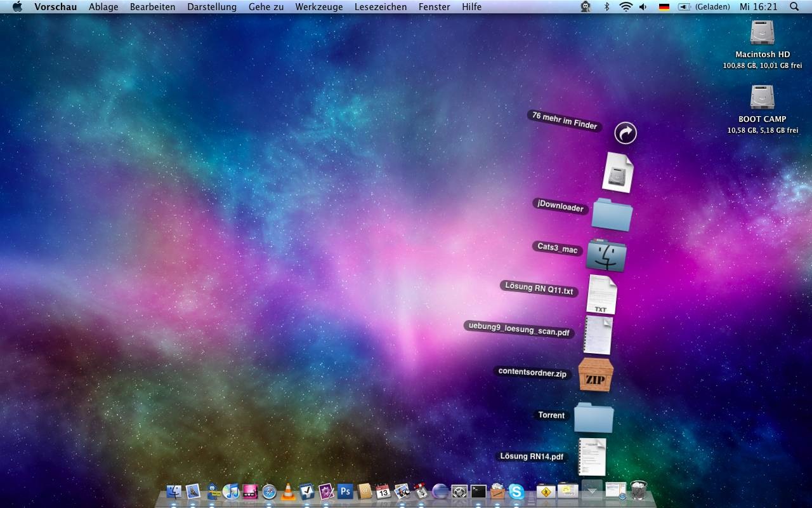Open iCal calendar from the Dock
Image resolution: width=812 pixels, height=508 pixels.
383,491
